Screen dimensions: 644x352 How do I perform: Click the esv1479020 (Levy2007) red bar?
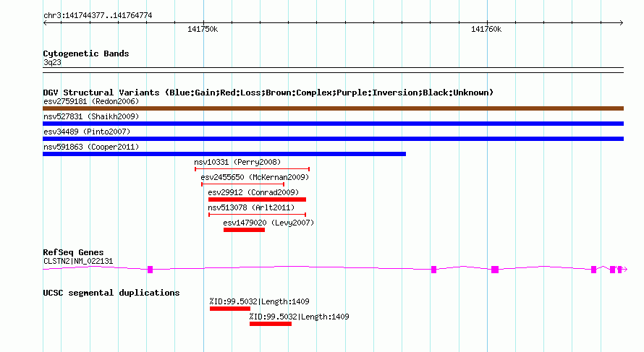pyautogui.click(x=245, y=230)
